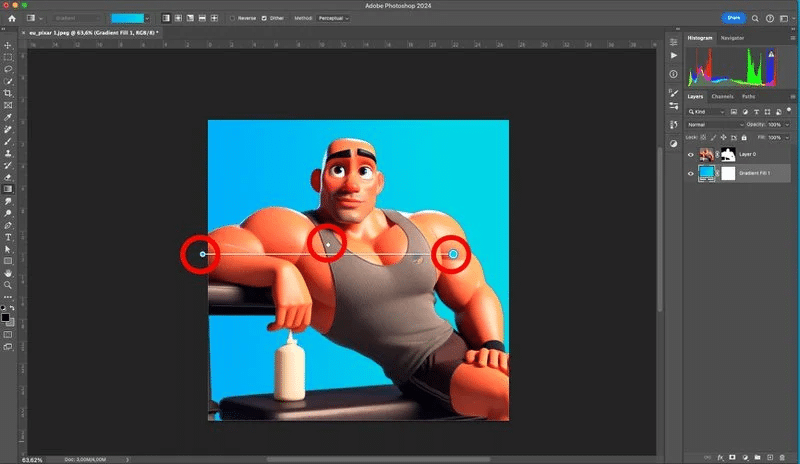800x464 pixels.
Task: Select the Move tool
Action: (8, 45)
